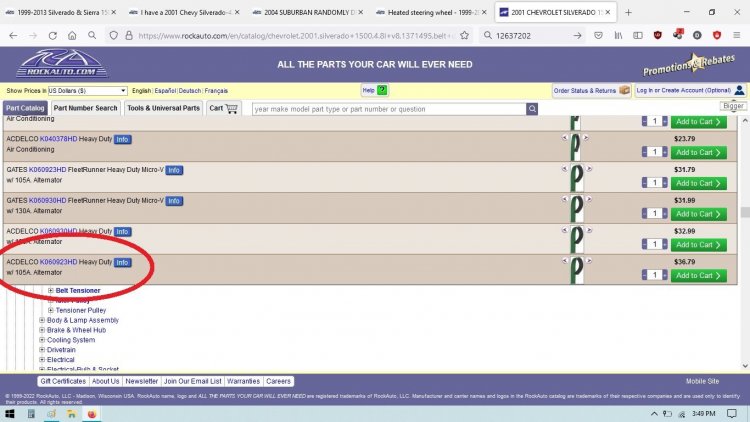750x422 pixels.
Task: Click the uBlock shield extension icon
Action: click(x=658, y=35)
